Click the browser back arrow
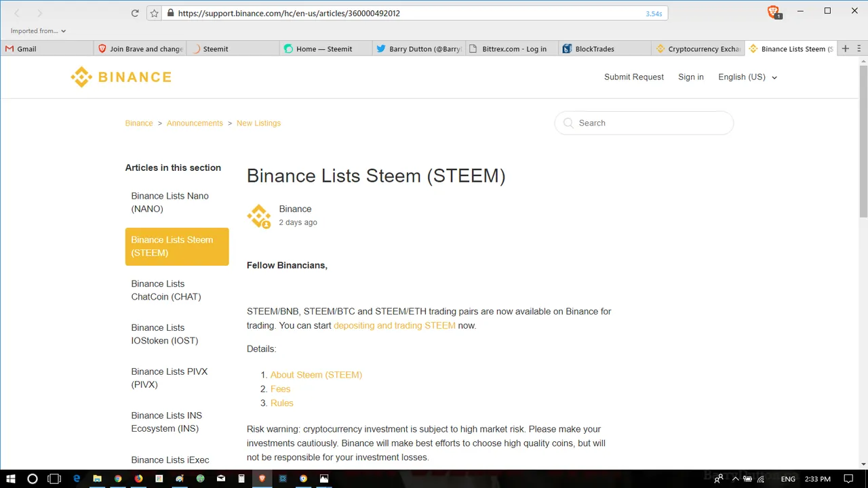868x488 pixels. click(18, 13)
